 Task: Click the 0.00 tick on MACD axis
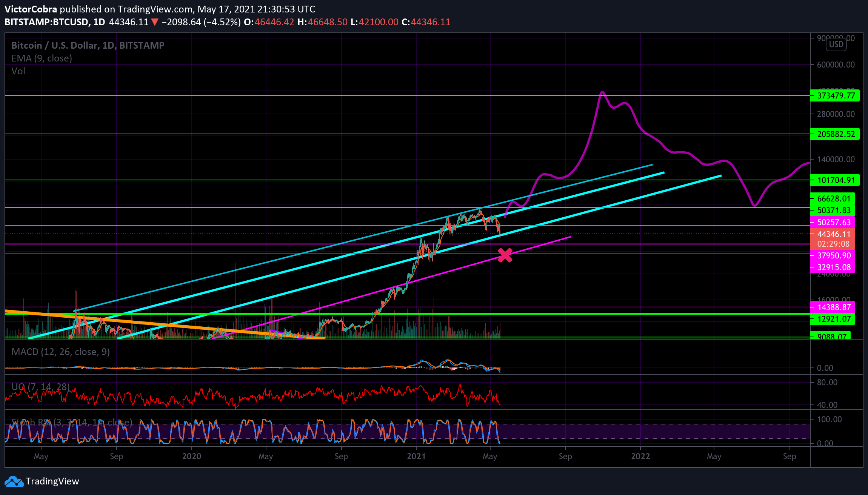tap(825, 368)
